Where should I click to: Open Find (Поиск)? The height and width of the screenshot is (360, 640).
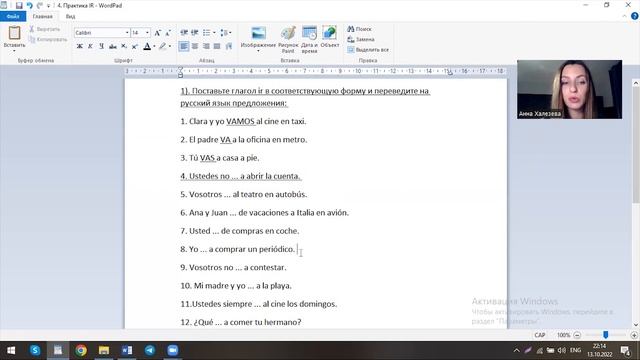click(360, 29)
